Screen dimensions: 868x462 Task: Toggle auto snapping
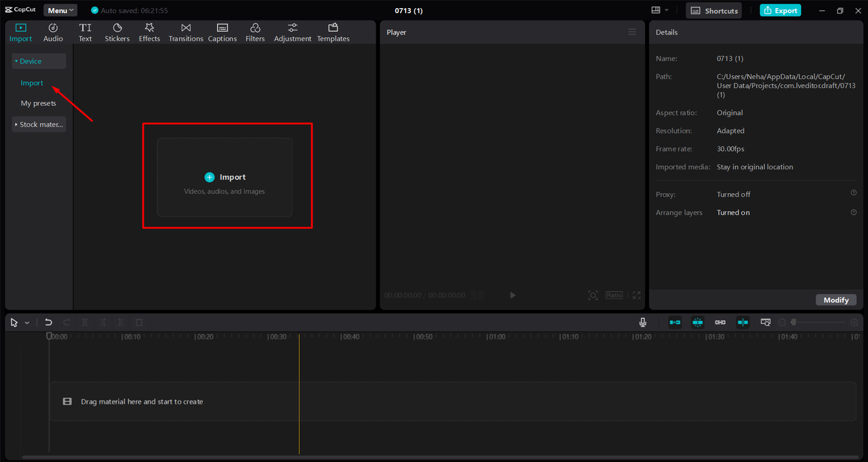point(698,322)
